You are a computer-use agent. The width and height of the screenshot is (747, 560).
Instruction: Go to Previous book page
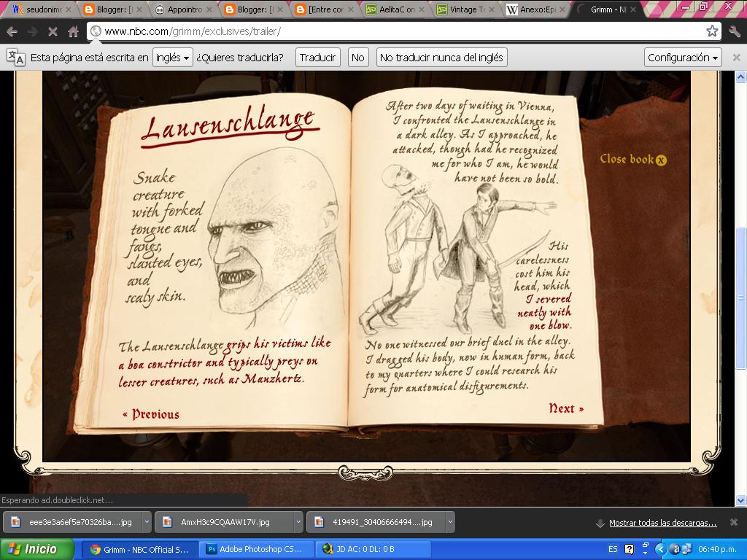[151, 414]
